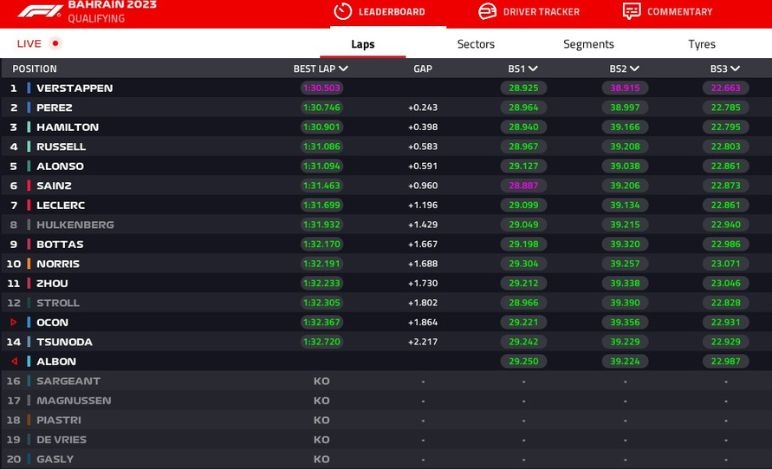Click Bottas's +1.667 gap value
The height and width of the screenshot is (469, 772).
(x=422, y=244)
